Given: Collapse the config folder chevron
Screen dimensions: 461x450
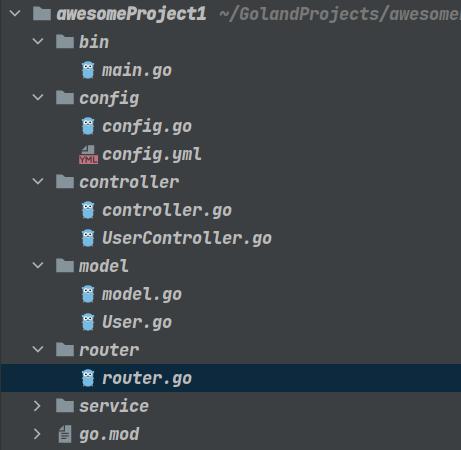Looking at the screenshot, I should pyautogui.click(x=38, y=98).
